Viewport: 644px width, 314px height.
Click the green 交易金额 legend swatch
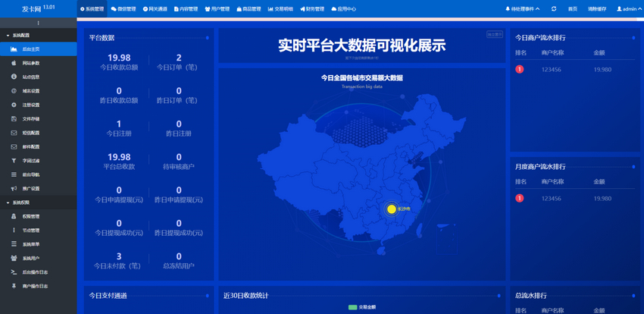352,307
